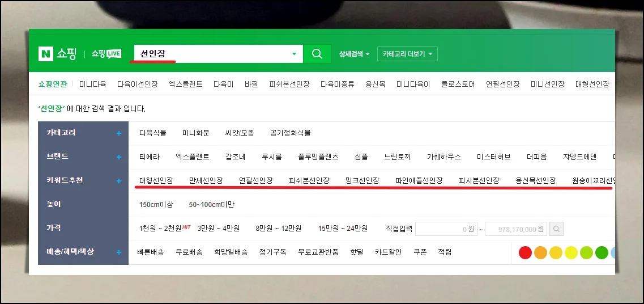Click related keyword 미니다육
Viewport: 644px width, 304px height.
(x=93, y=85)
